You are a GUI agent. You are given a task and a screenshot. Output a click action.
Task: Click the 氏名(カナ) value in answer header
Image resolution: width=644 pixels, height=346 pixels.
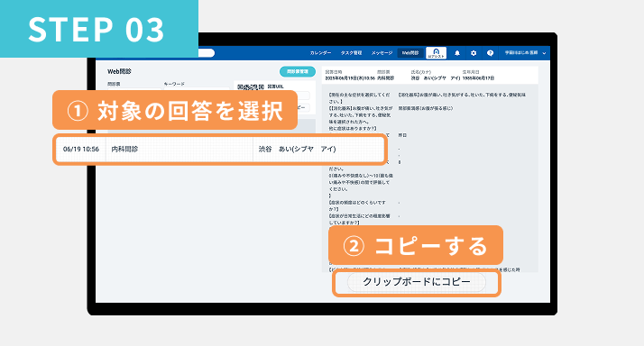(x=436, y=78)
